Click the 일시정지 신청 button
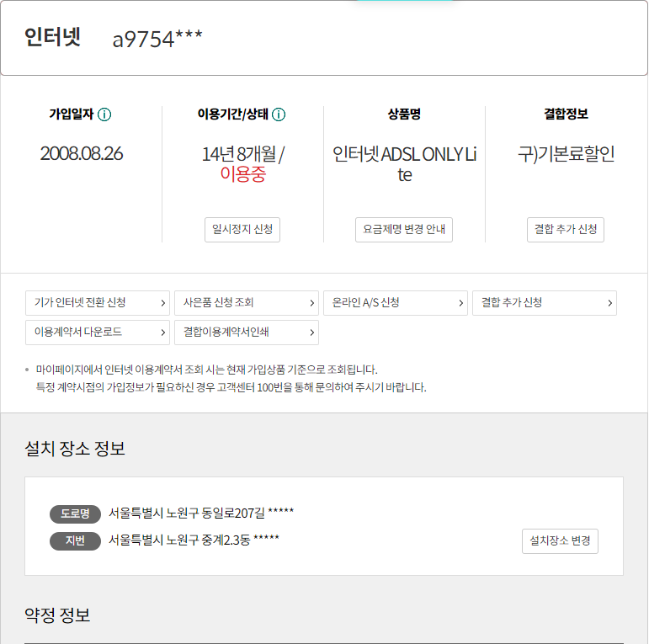 coord(242,230)
